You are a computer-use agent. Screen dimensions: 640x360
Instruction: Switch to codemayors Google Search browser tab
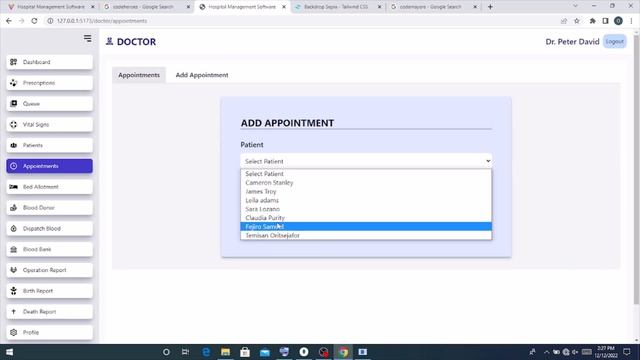point(433,7)
